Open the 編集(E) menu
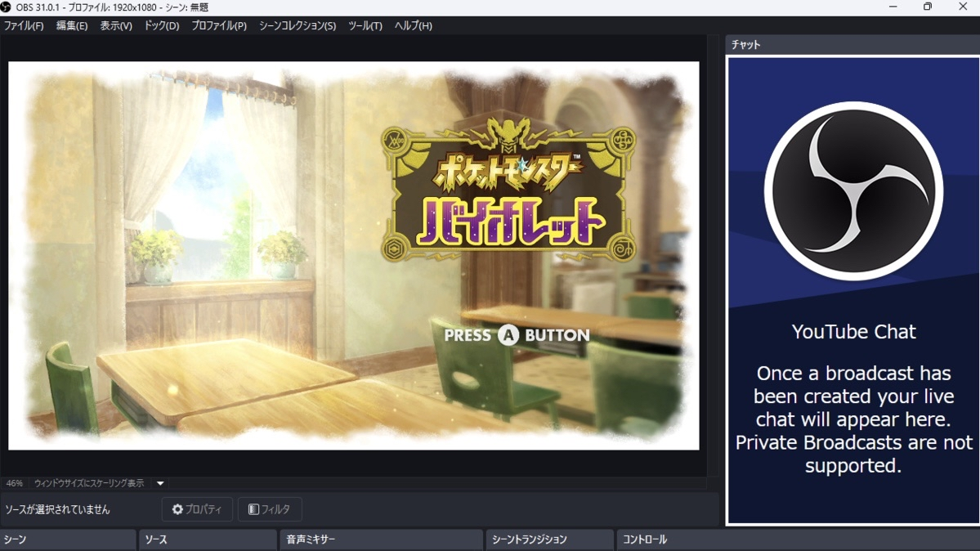The height and width of the screenshot is (551, 980). coord(72,25)
